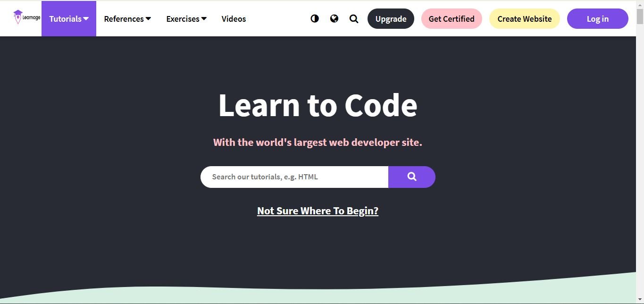Open the Log in button
This screenshot has width=644, height=304.
[x=597, y=19]
